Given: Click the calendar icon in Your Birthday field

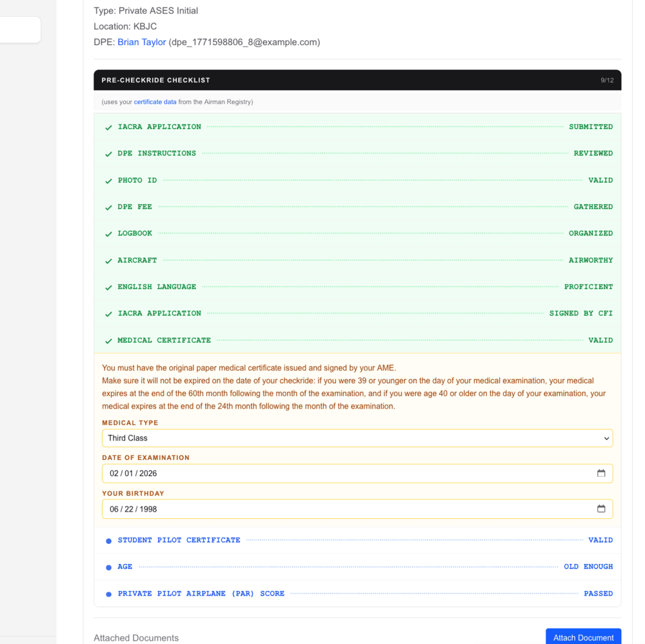Looking at the screenshot, I should (x=601, y=508).
